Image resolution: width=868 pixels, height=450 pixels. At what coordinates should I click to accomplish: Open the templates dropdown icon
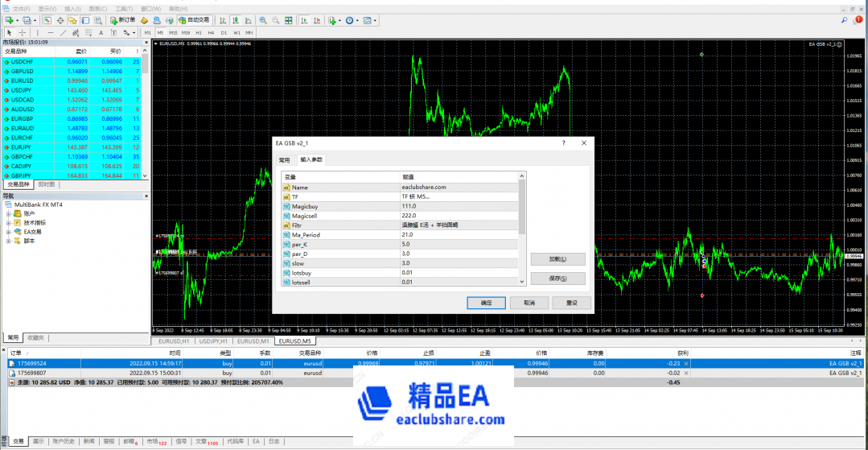368,20
